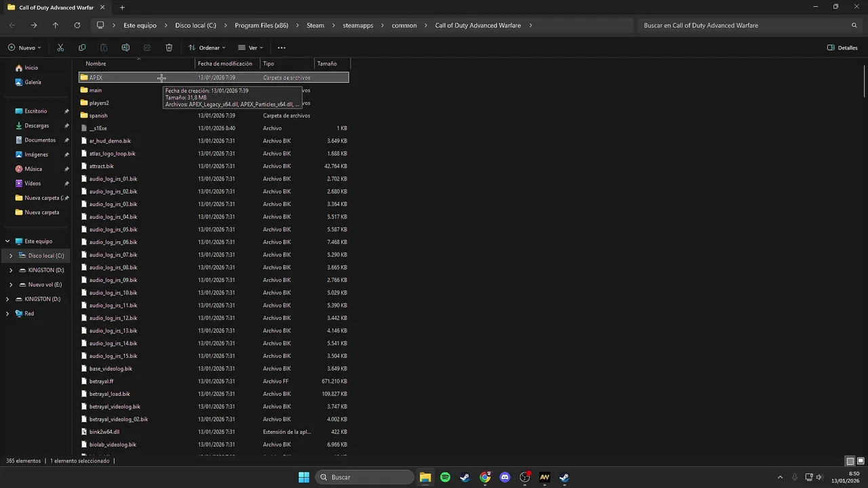The width and height of the screenshot is (868, 488).
Task: Open Google Chrome from the taskbar
Action: [485, 477]
